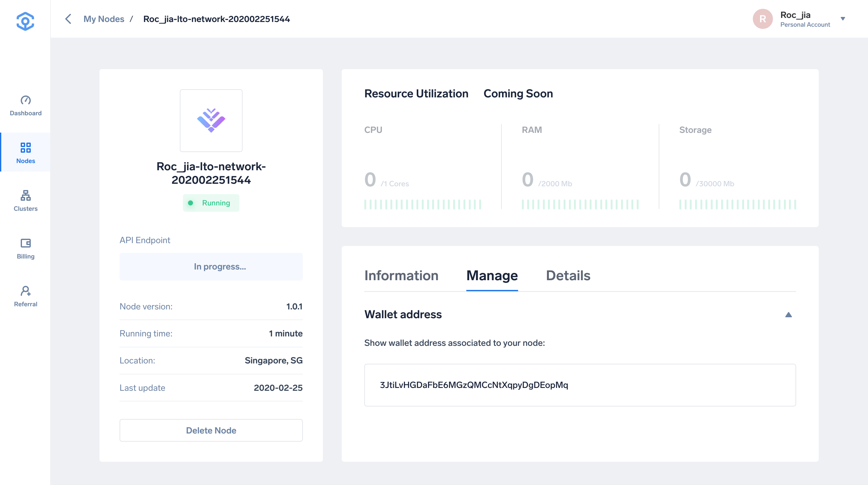This screenshot has height=485, width=868.
Task: Open the Clusters hierarchy icon
Action: pos(26,195)
